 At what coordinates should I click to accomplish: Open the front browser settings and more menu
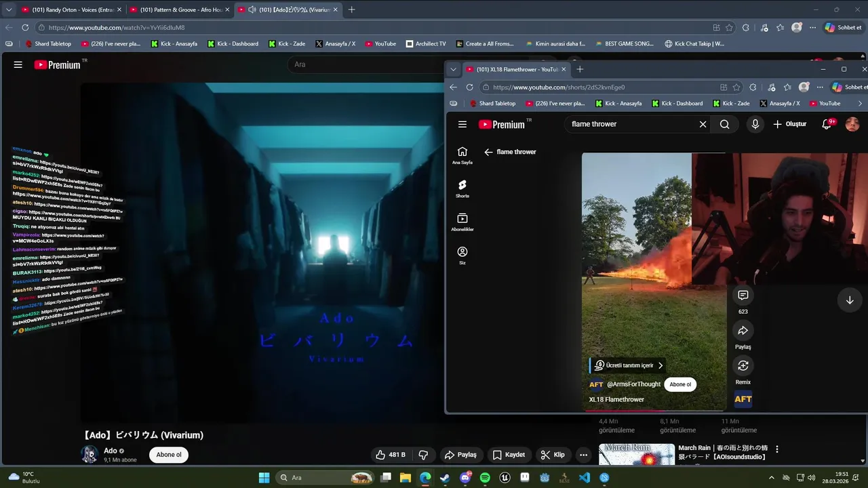pos(820,87)
